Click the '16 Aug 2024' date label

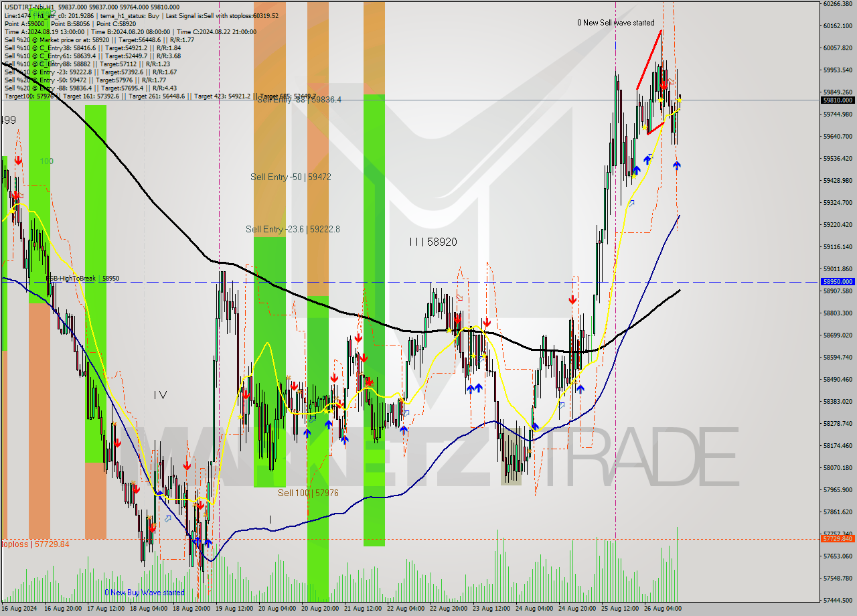click(20, 609)
